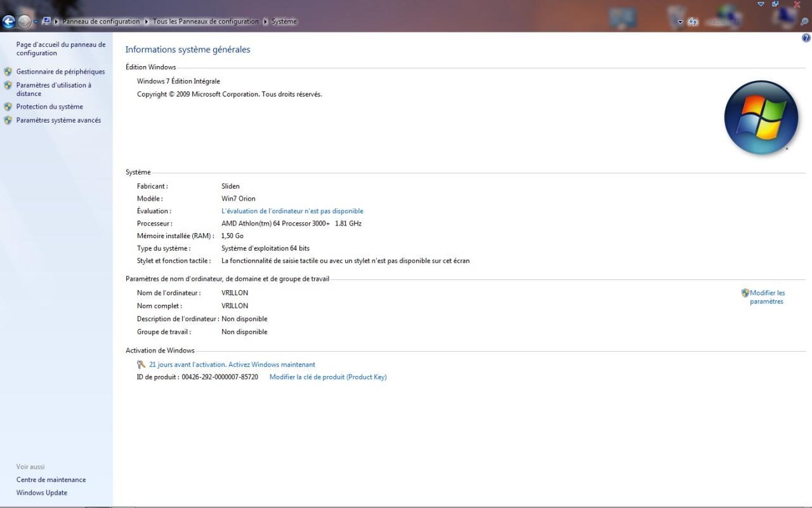The image size is (812, 508).
Task: Click 21 jours avant l'activation link
Action: [x=232, y=364]
